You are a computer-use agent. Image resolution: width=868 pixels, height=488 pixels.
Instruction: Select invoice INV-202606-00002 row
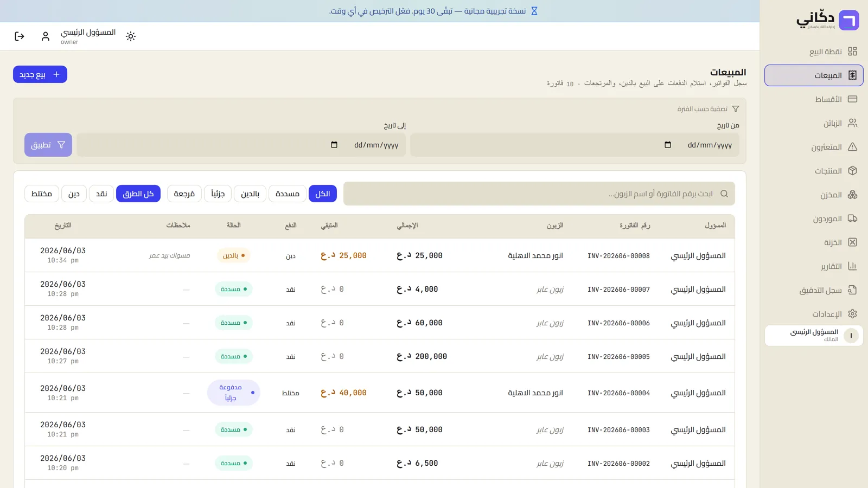click(380, 463)
